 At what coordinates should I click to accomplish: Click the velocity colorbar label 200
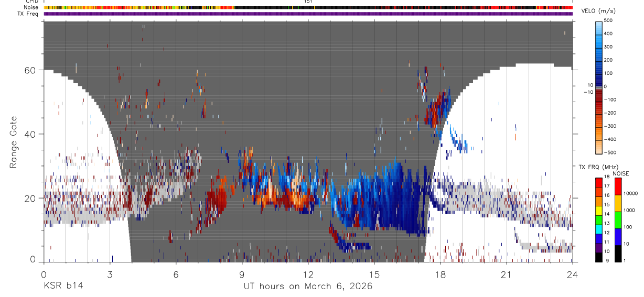click(609, 60)
